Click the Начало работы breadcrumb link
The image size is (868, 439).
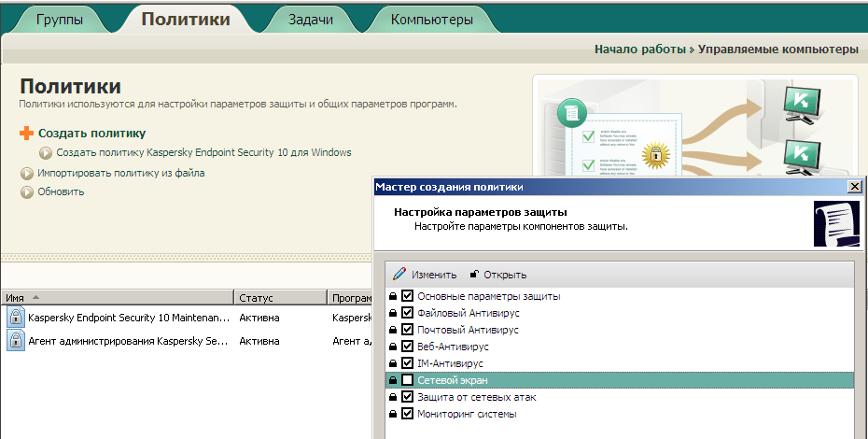640,50
